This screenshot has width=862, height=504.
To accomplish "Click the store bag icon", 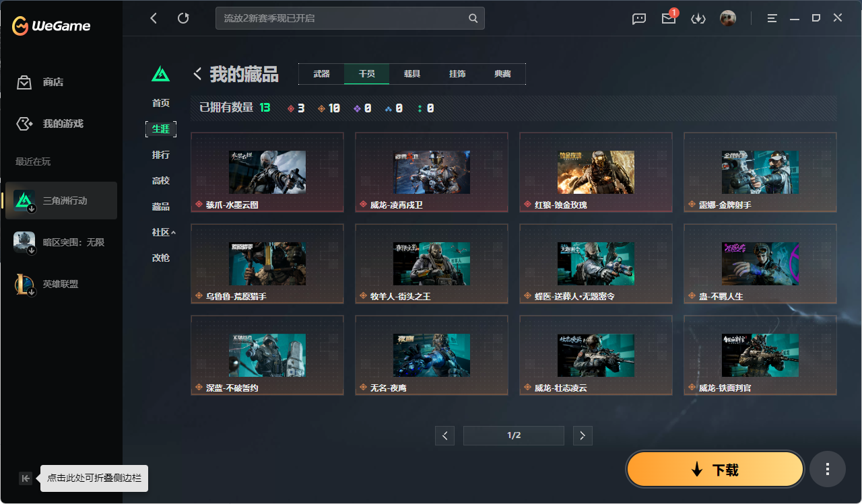I will (24, 82).
